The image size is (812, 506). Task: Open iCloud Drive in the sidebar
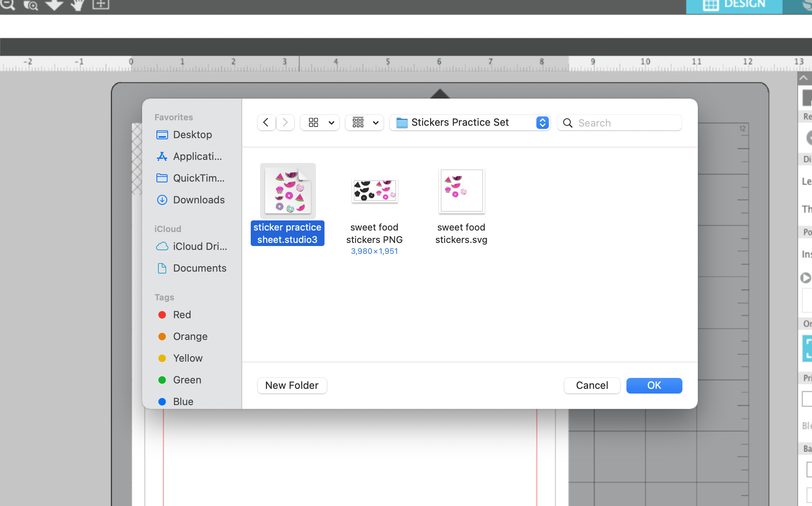(200, 246)
